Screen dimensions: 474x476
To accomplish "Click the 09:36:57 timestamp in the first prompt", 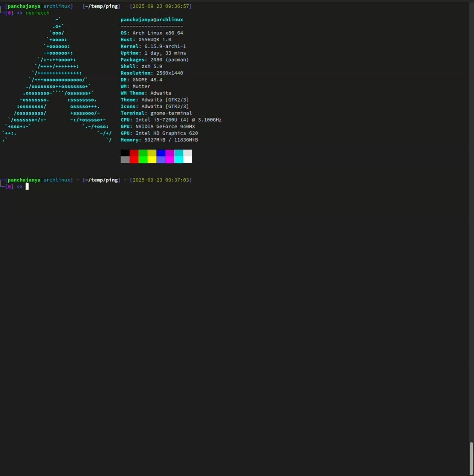I will [177, 6].
